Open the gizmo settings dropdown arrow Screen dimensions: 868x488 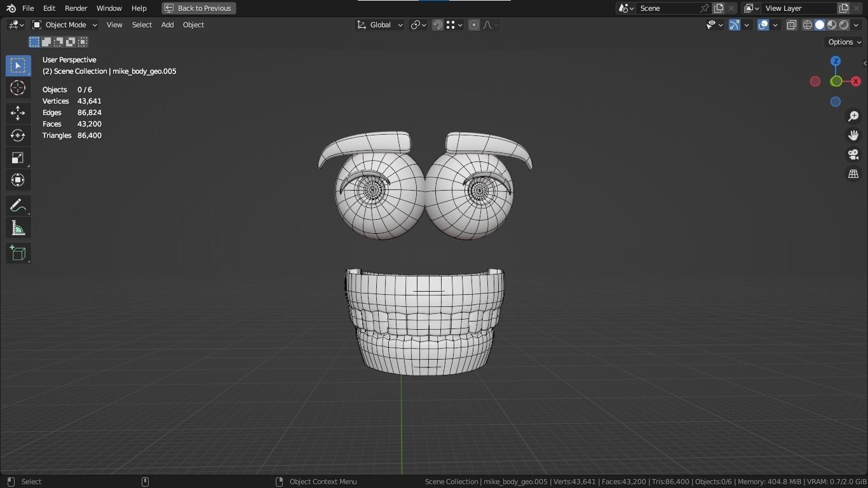pyautogui.click(x=747, y=25)
